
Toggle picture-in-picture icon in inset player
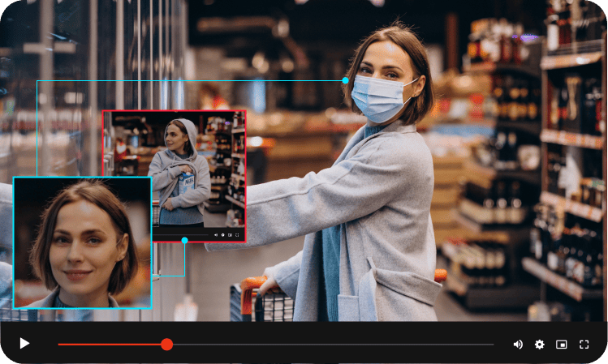[x=231, y=234]
